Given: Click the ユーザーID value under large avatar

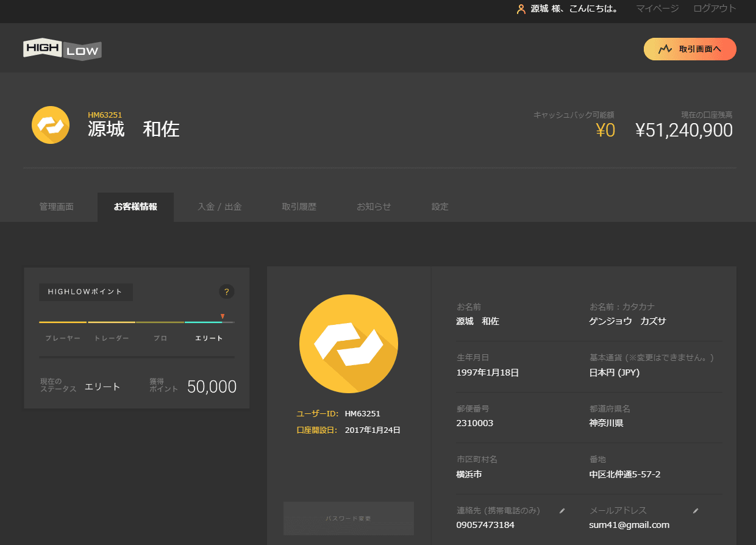Looking at the screenshot, I should pyautogui.click(x=362, y=413).
